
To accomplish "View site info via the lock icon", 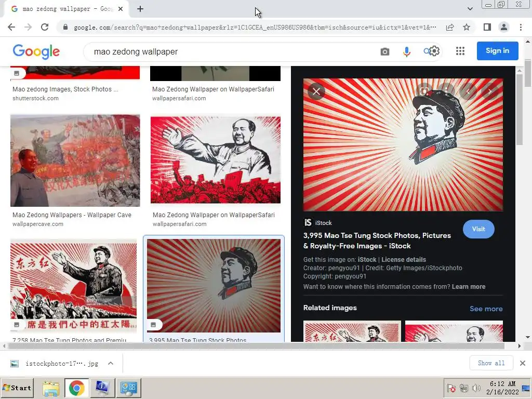I will (x=65, y=27).
